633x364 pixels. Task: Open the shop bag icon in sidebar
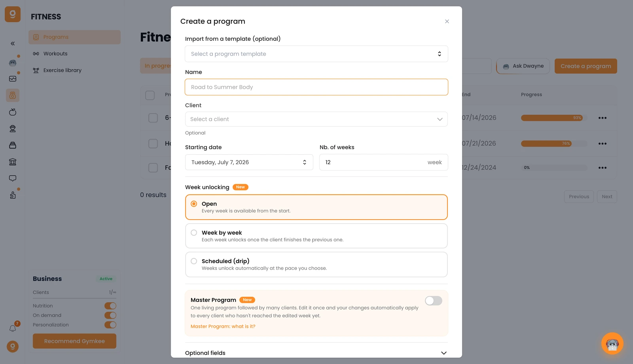point(13,145)
